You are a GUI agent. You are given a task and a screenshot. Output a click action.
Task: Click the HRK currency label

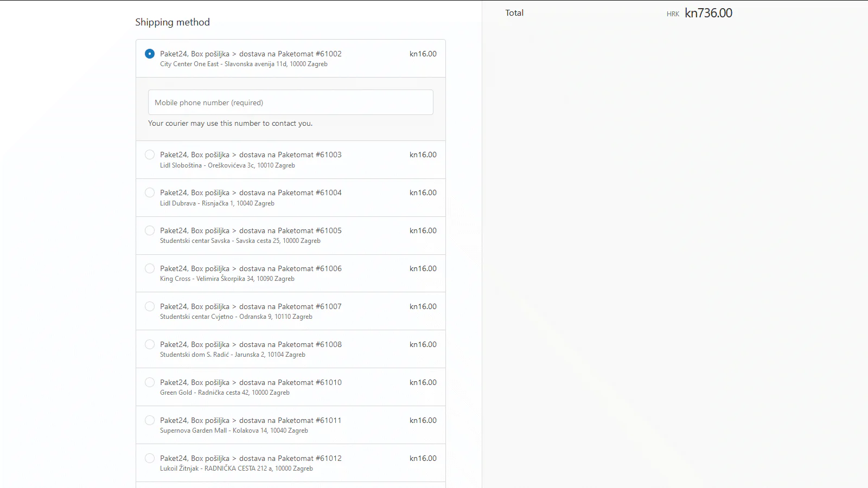[x=673, y=14]
